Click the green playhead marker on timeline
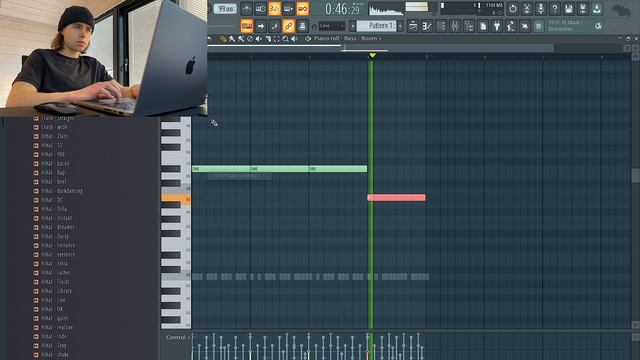This screenshot has width=640, height=360. click(372, 55)
